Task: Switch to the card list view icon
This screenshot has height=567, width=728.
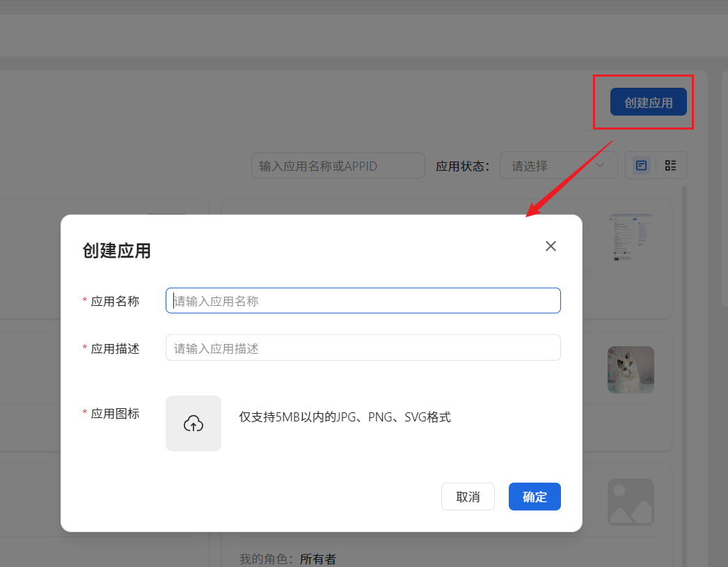Action: coord(642,166)
